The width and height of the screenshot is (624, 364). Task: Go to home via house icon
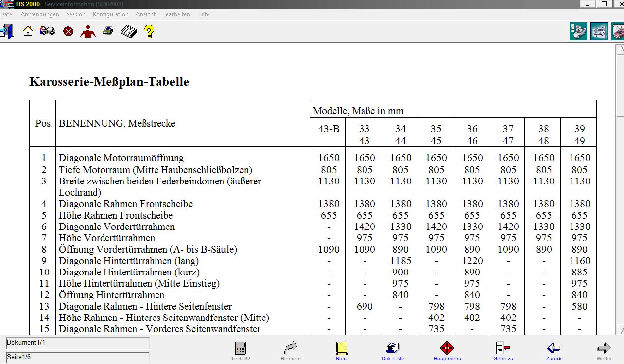(x=28, y=31)
